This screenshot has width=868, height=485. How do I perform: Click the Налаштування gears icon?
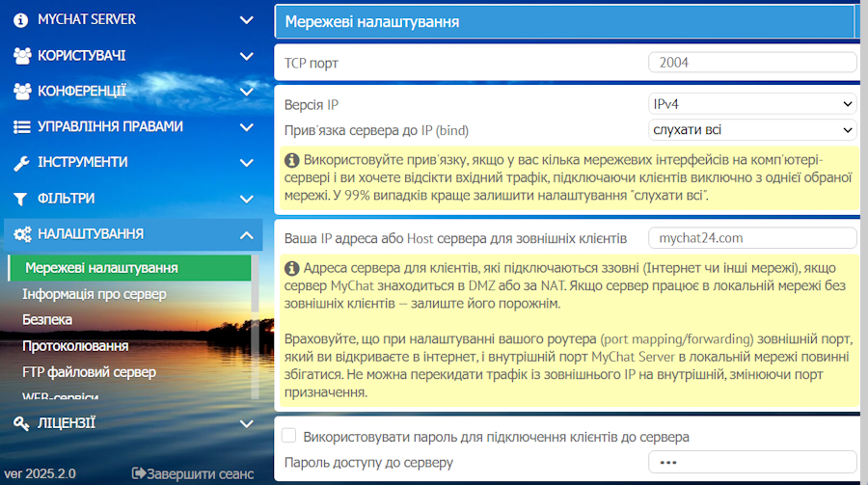pyautogui.click(x=22, y=233)
